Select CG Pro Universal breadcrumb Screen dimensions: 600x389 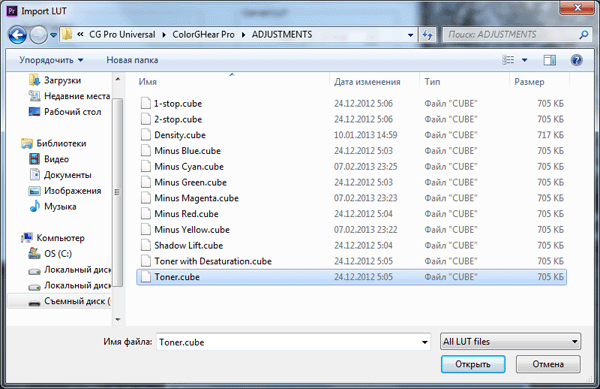122,34
